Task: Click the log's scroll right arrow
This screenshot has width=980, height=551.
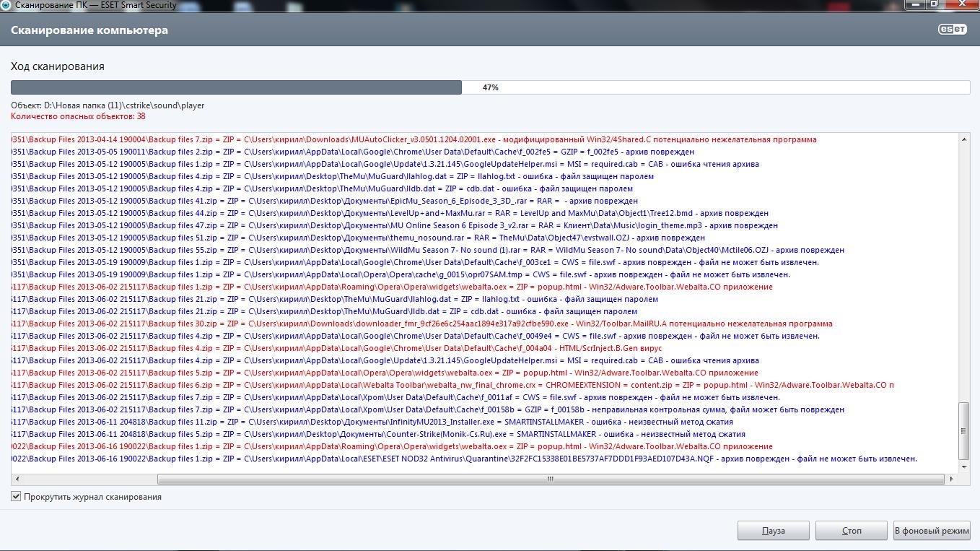Action: [x=951, y=479]
